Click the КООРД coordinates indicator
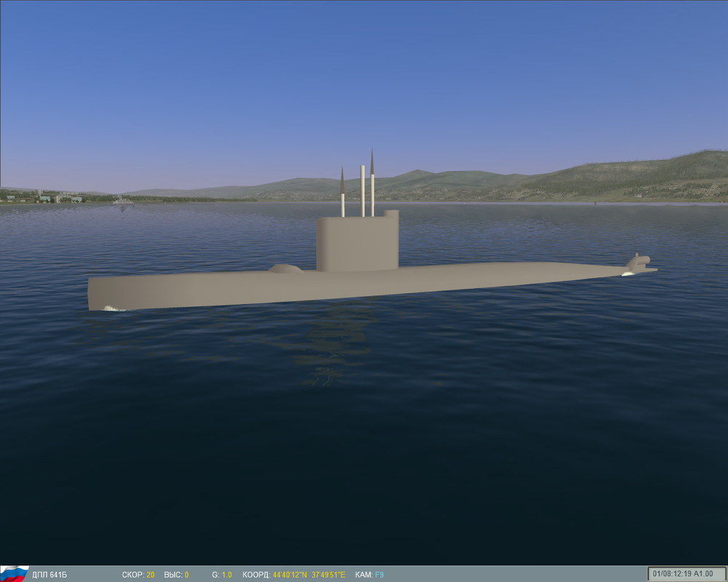728x582 pixels. (x=258, y=573)
